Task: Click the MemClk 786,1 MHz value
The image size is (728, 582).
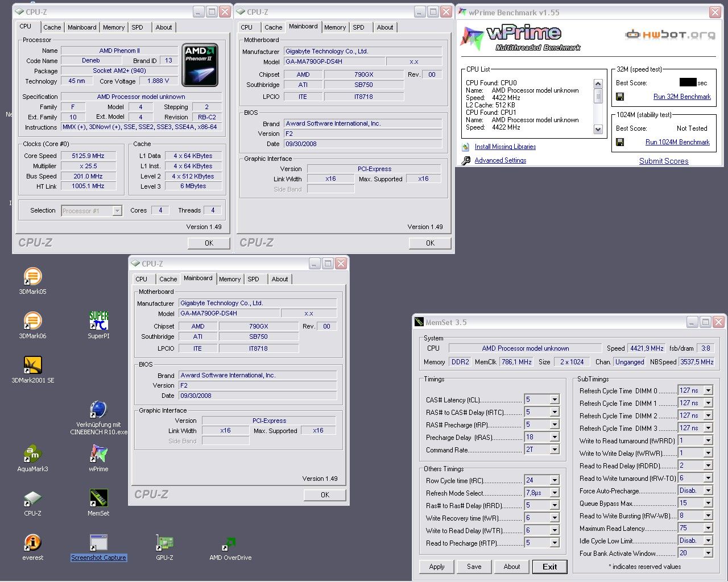Action: (516, 362)
